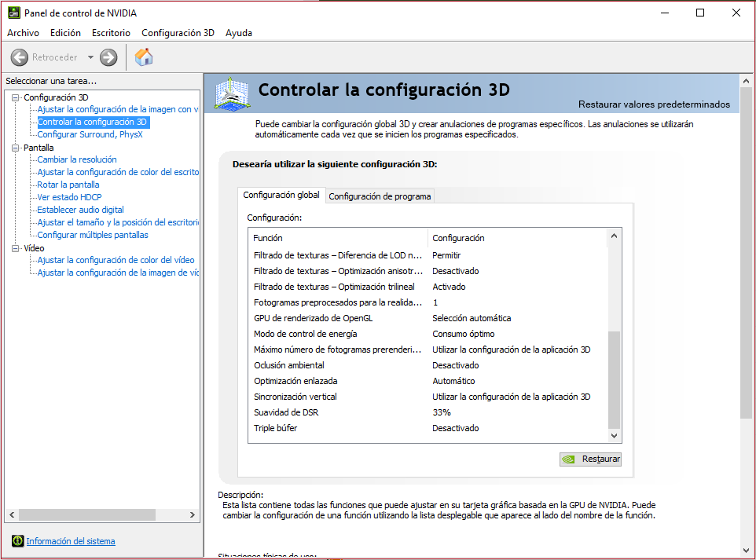This screenshot has width=756, height=560.
Task: Select Controlar la configuración 3D tree item
Action: (x=92, y=122)
